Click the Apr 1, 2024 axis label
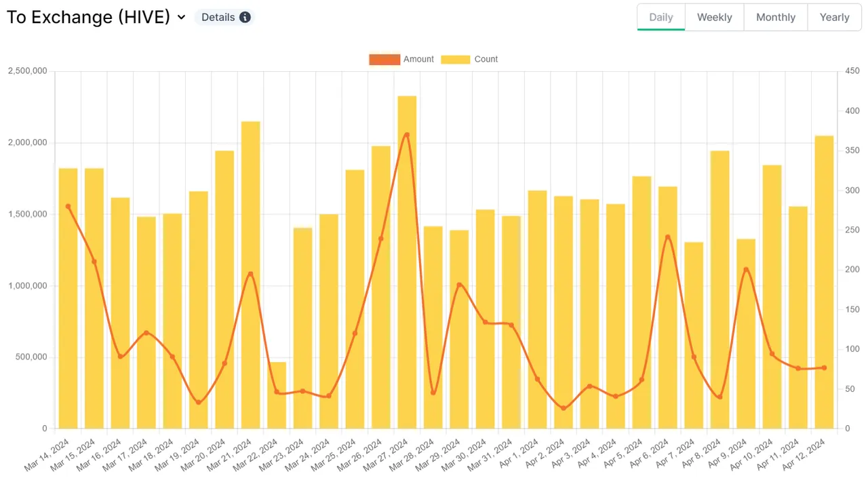The width and height of the screenshot is (868, 480). pos(519,452)
